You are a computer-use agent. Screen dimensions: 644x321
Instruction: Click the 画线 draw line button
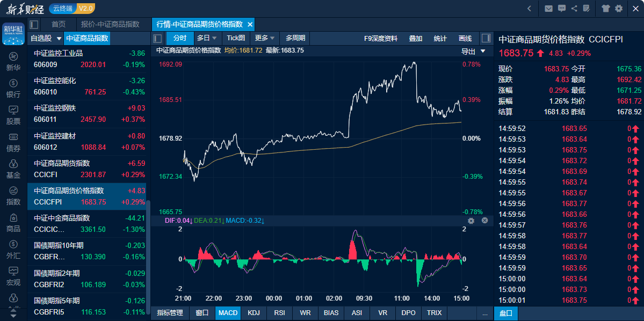465,39
